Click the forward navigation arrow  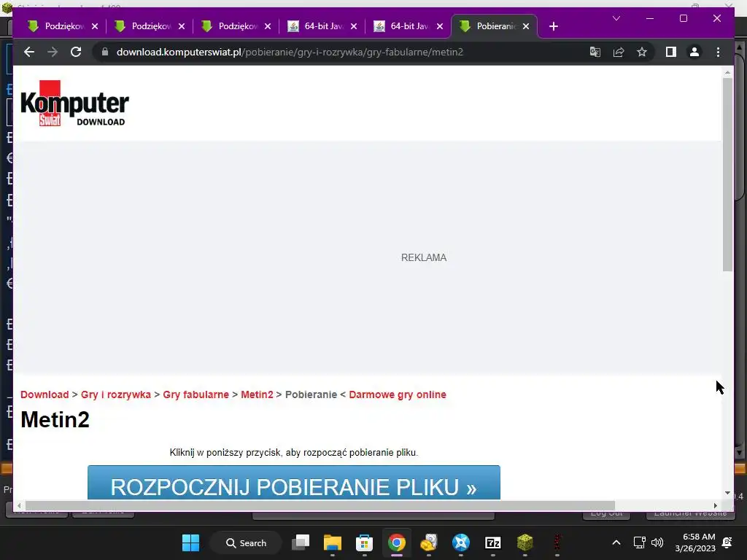[53, 52]
